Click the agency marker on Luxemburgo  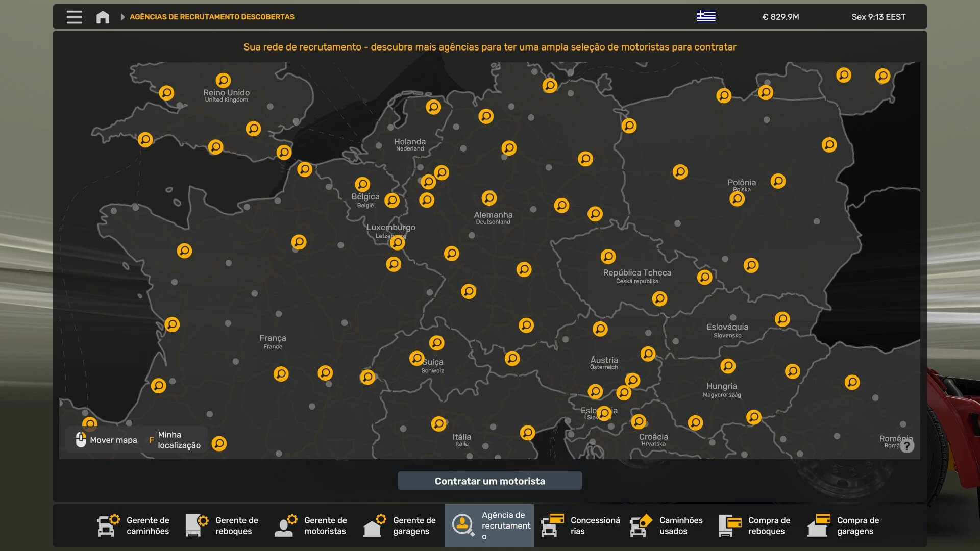(397, 243)
